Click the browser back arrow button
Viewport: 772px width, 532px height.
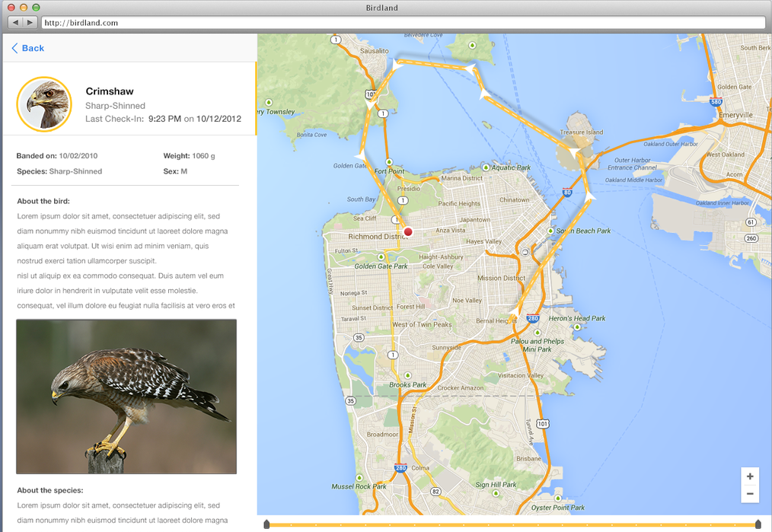(16, 22)
